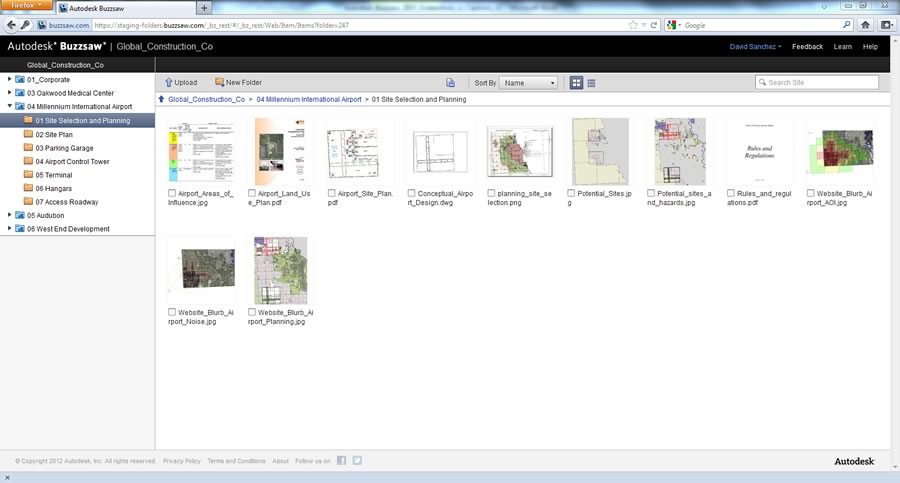
Task: Click the 04 Airport Control Tower folder icon
Action: (28, 161)
